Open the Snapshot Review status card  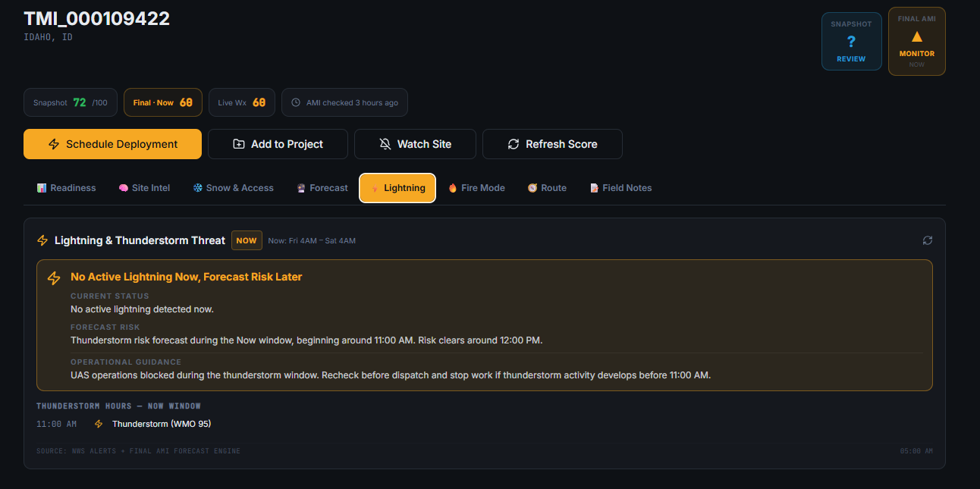click(852, 41)
